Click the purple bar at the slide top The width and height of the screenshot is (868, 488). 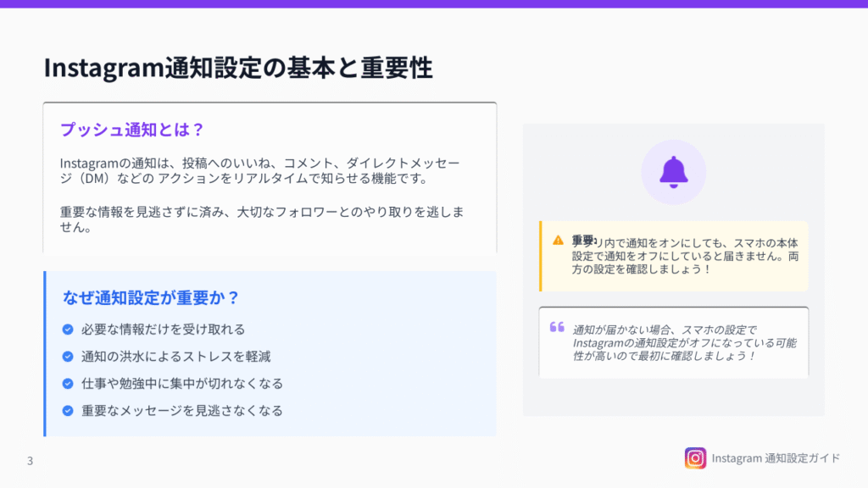(434, 3)
